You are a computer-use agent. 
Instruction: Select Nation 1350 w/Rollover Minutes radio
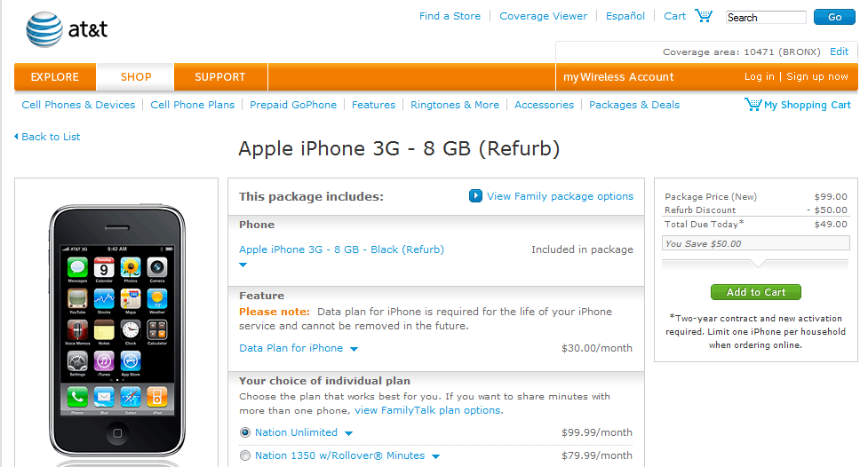coord(245,455)
